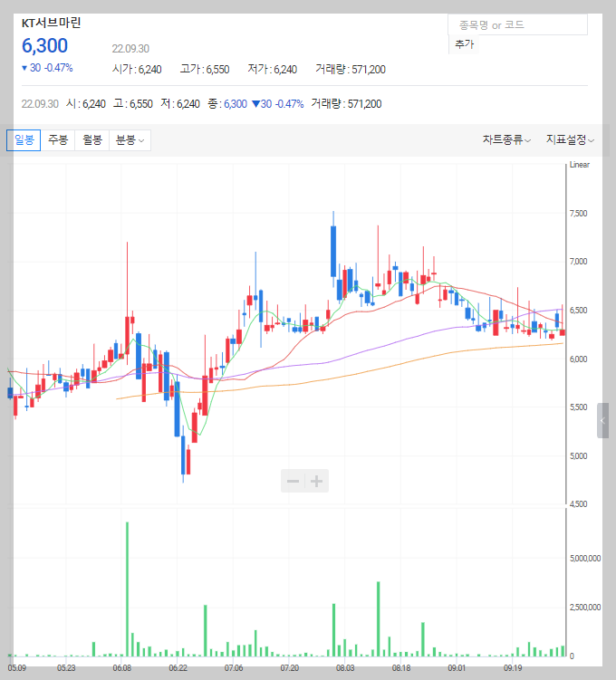Click the Linear scale label
Image resolution: width=616 pixels, height=680 pixels.
580,165
